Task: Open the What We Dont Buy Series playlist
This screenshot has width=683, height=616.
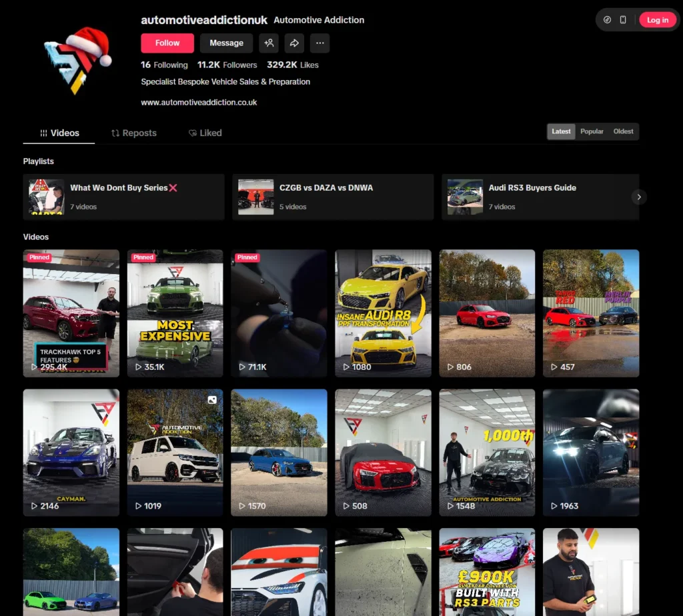Action: point(123,197)
